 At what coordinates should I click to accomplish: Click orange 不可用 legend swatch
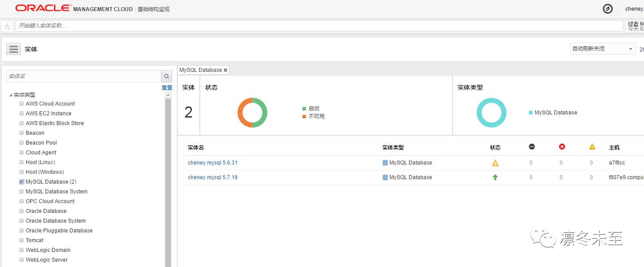[x=304, y=117]
